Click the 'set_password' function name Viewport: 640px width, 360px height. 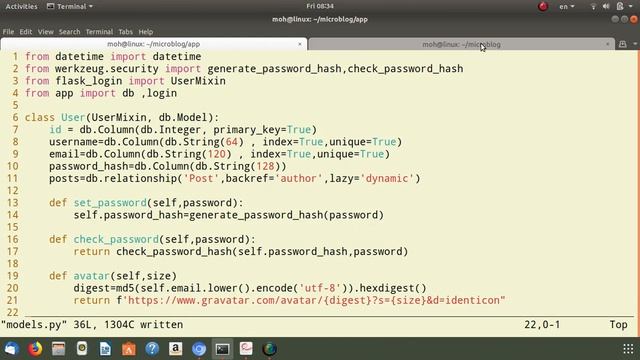(110, 203)
